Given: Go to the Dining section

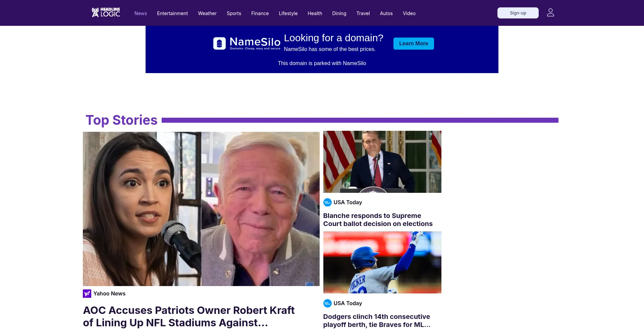Looking at the screenshot, I should pos(339,13).
